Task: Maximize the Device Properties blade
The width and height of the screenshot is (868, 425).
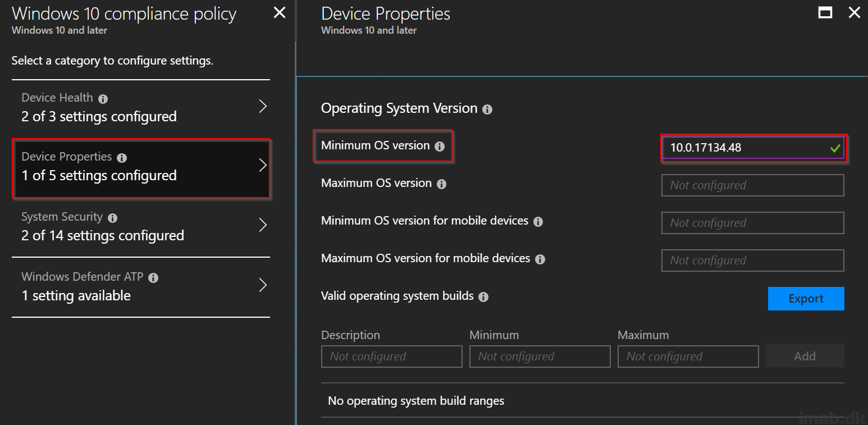Action: point(825,13)
